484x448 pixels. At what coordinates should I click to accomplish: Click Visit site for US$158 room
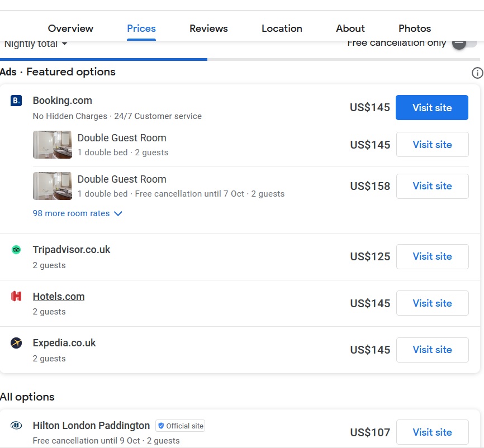coord(432,186)
